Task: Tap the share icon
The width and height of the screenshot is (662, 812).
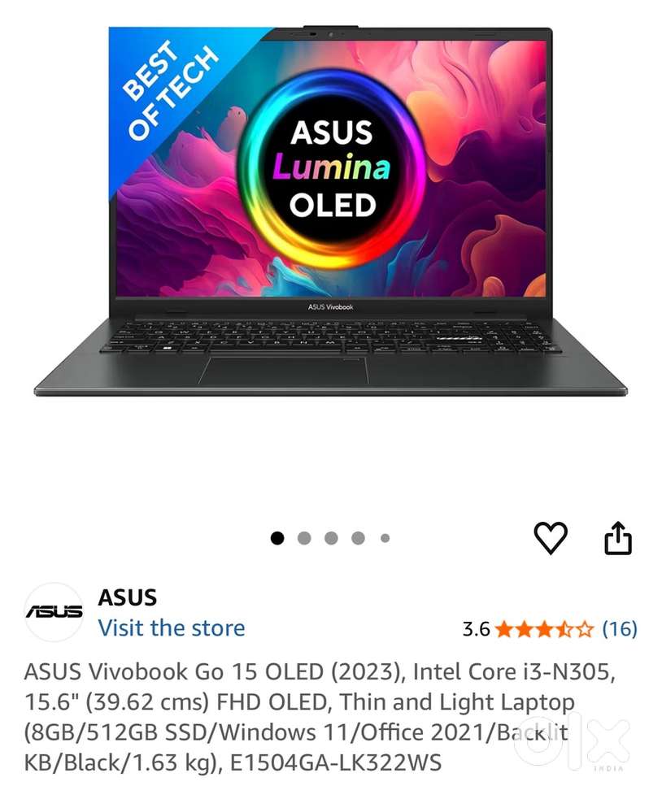Action: coord(618,539)
